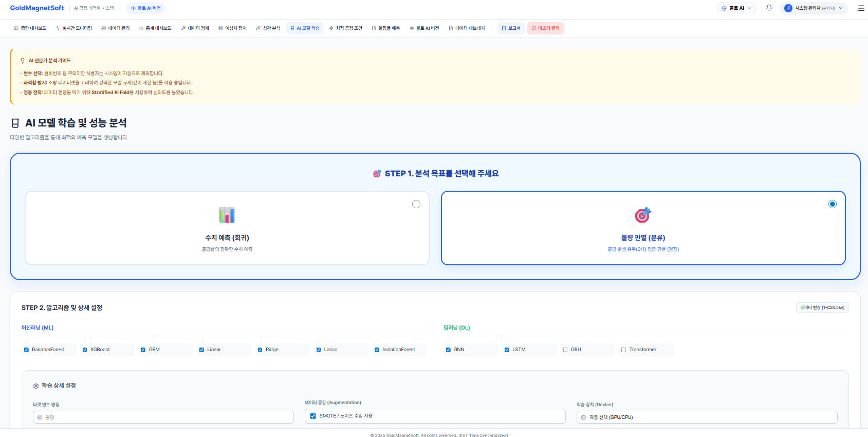Open the 마스터 관리 button

pyautogui.click(x=545, y=28)
